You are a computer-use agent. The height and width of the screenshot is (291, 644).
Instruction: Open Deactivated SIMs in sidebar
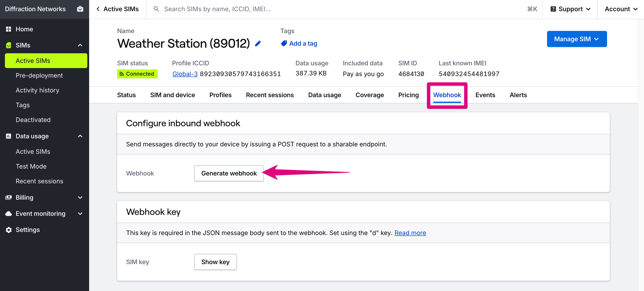pos(33,120)
